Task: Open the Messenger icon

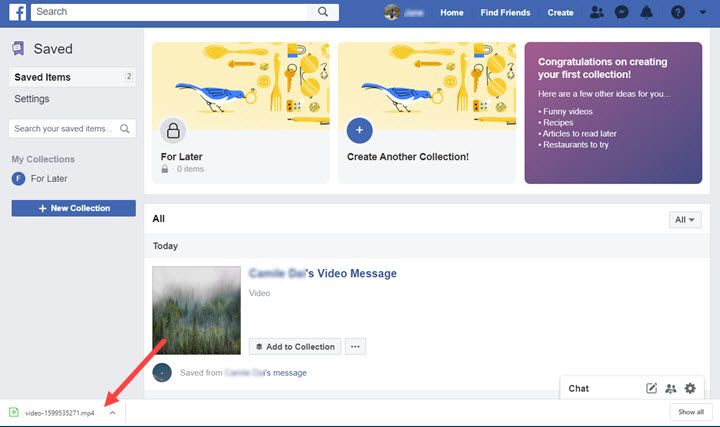Action: coord(621,12)
